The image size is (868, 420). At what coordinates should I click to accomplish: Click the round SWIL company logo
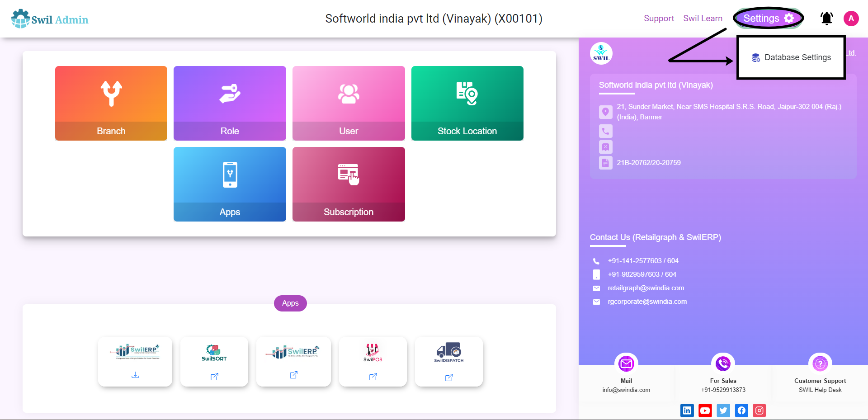[601, 53]
